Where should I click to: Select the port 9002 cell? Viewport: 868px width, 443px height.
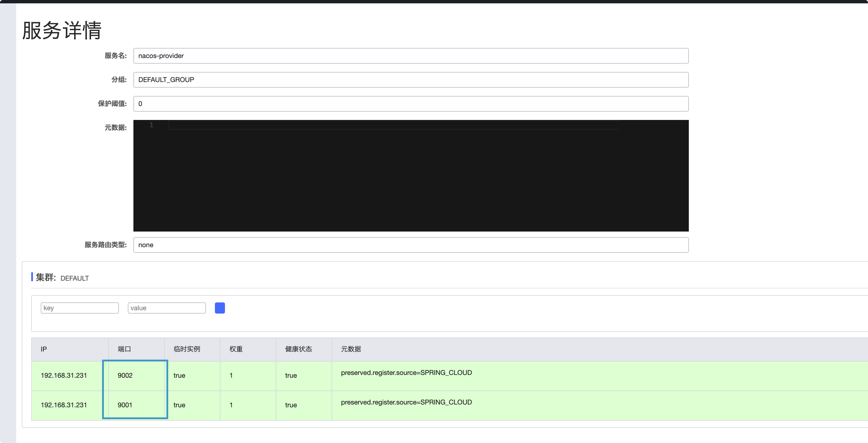[x=125, y=375]
